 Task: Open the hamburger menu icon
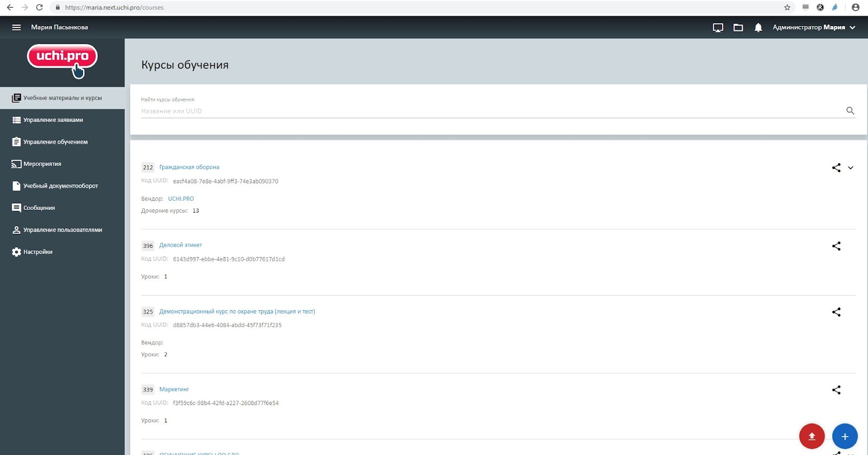16,27
